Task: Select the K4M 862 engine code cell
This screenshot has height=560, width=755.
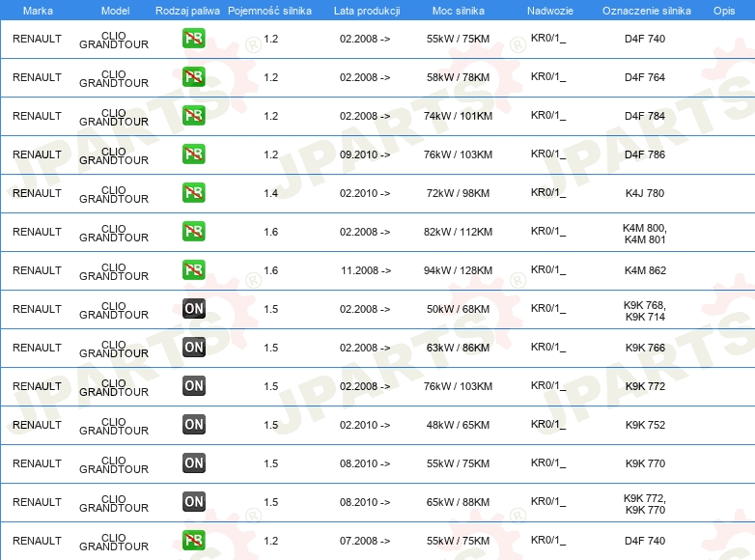Action: [x=645, y=270]
